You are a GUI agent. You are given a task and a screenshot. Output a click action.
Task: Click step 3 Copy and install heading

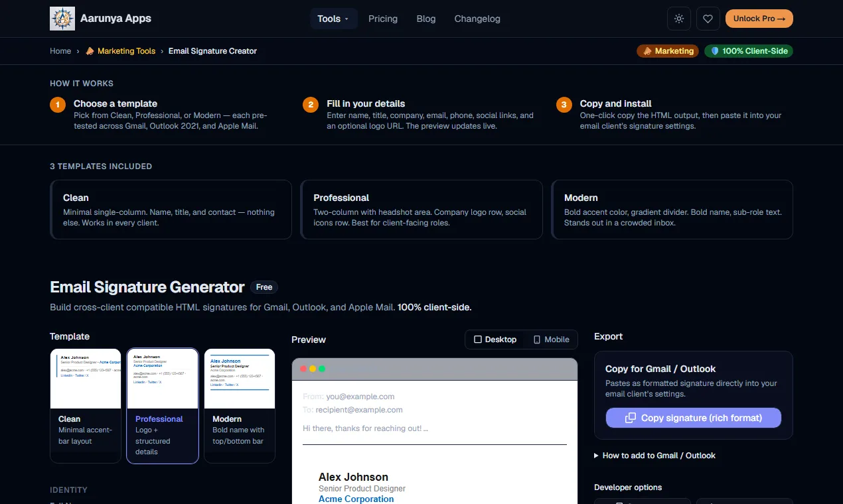615,103
